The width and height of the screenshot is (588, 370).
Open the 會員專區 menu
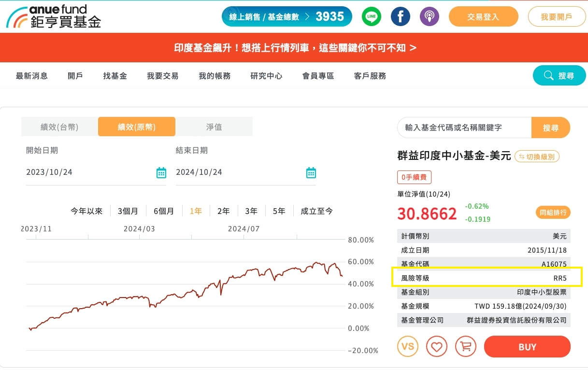click(x=318, y=76)
